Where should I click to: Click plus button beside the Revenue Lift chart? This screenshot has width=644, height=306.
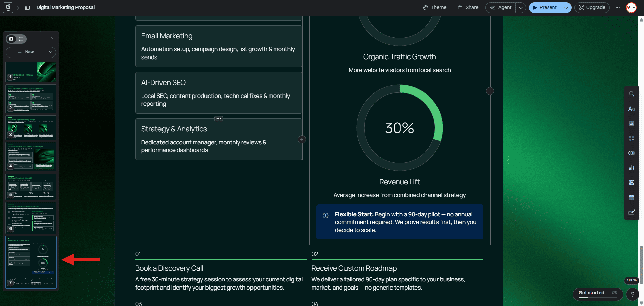(490, 91)
